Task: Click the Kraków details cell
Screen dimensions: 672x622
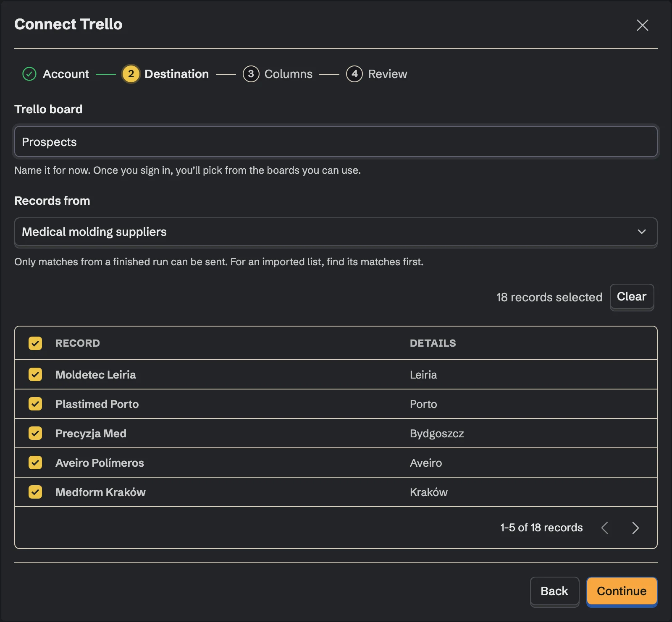Action: 429,492
